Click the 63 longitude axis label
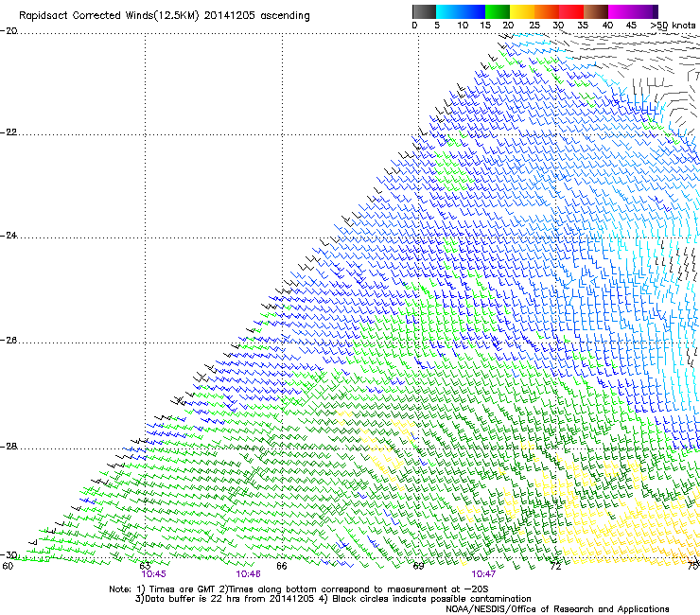The image size is (700, 615). pyautogui.click(x=145, y=567)
